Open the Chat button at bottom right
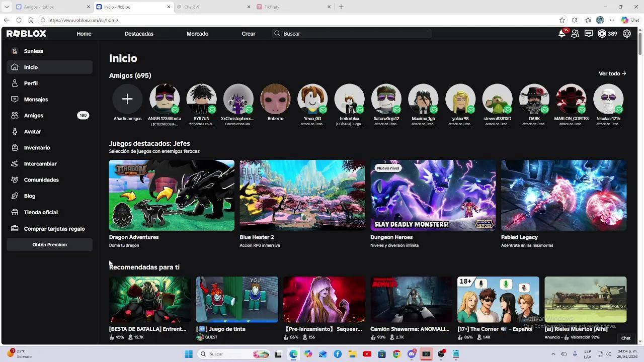 coord(625,338)
